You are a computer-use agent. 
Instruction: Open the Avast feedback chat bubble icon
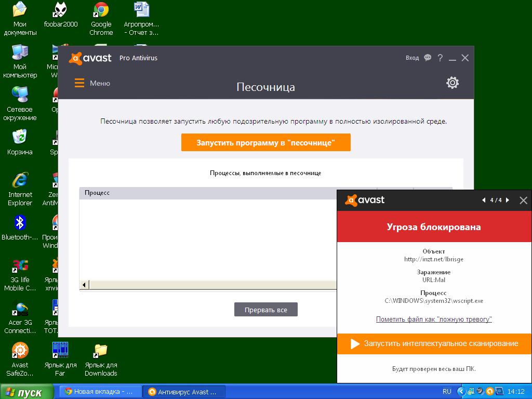428,58
